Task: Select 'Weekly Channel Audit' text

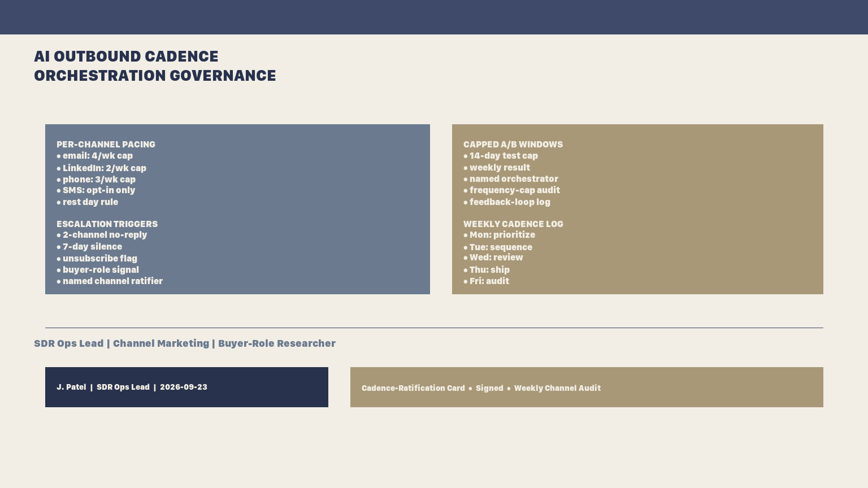Action: 557,389
